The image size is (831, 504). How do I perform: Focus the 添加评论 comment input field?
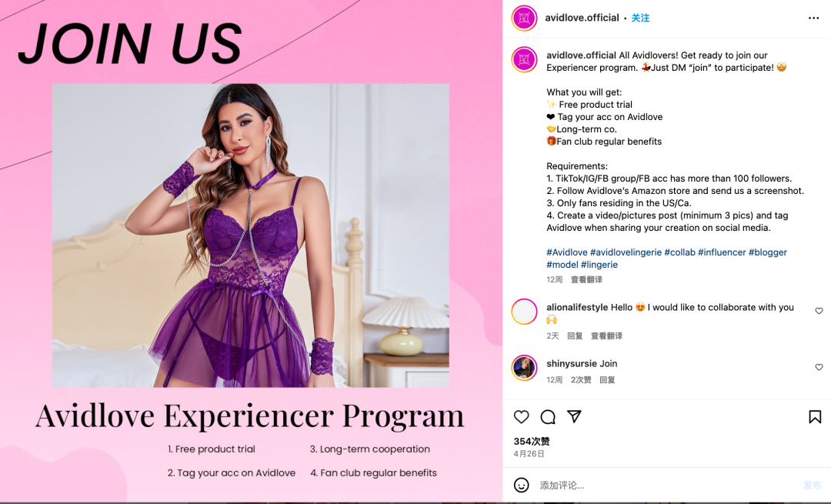[668, 485]
